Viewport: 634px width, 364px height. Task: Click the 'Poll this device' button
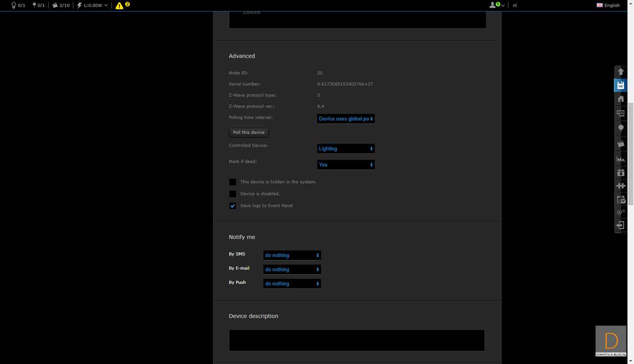click(249, 133)
